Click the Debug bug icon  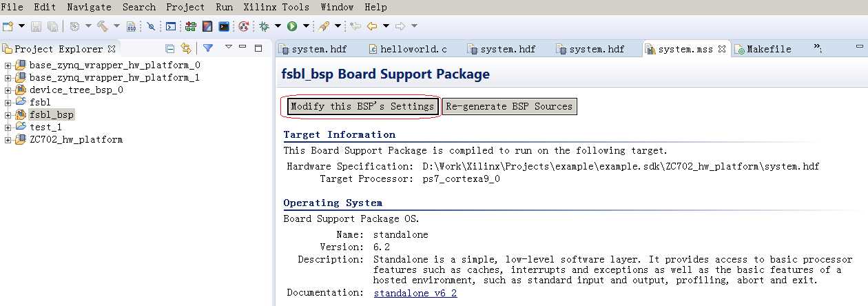click(x=264, y=26)
